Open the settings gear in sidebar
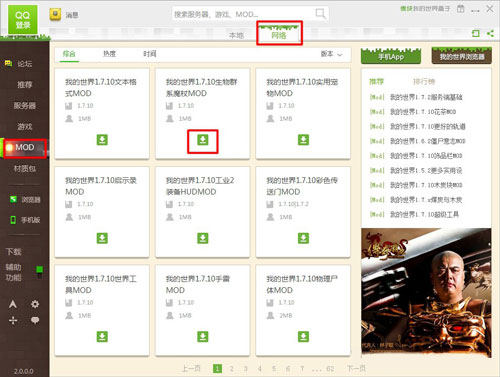The width and height of the screenshot is (500, 377). [35, 304]
